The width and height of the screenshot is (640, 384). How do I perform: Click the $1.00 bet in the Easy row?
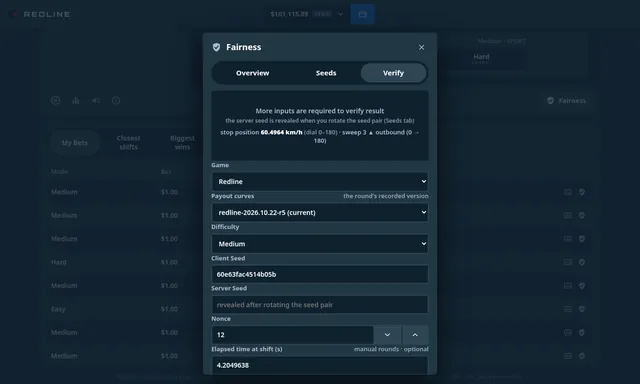[x=169, y=309]
